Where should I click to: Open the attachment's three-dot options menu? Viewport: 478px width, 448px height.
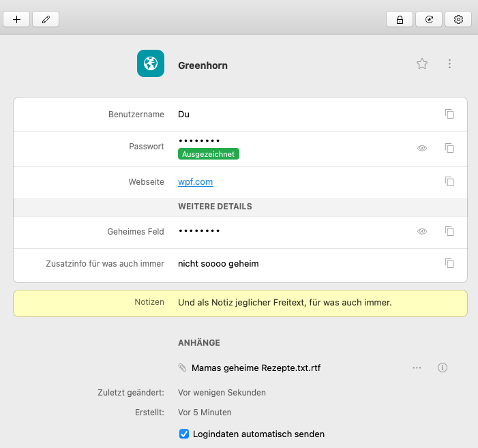417,368
